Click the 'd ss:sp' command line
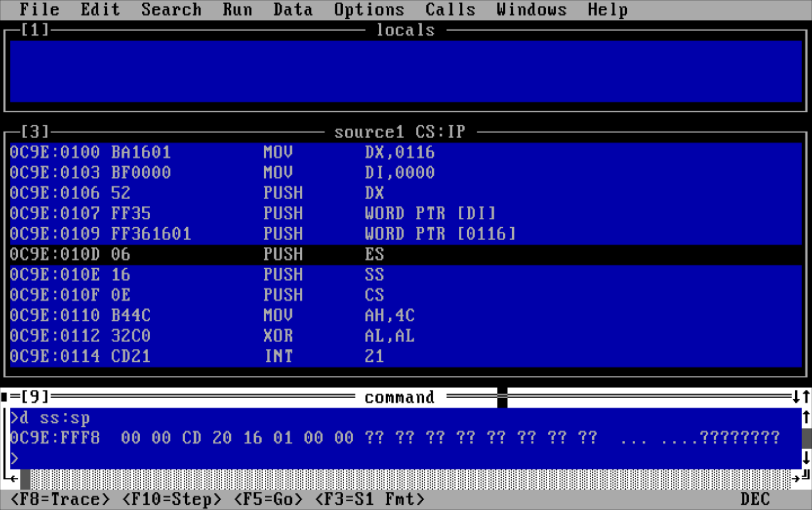The height and width of the screenshot is (510, 812). point(406,418)
